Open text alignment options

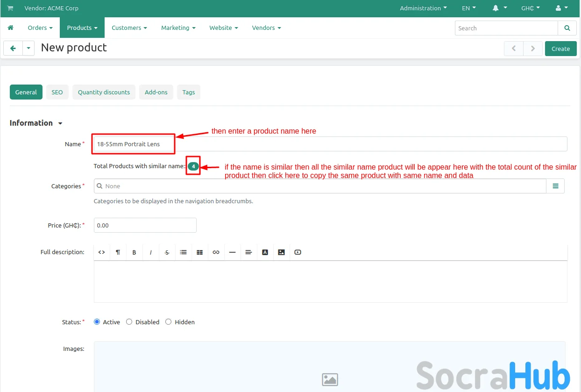click(x=249, y=252)
